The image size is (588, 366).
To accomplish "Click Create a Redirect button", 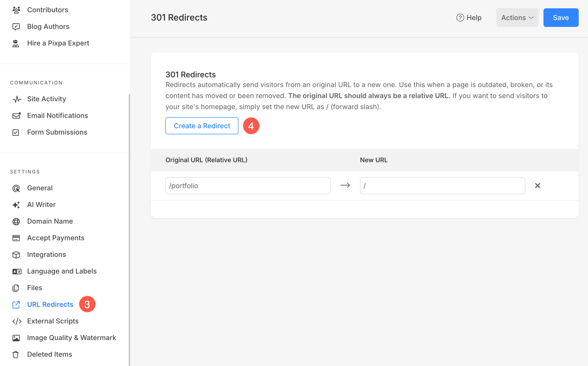I will pos(202,126).
